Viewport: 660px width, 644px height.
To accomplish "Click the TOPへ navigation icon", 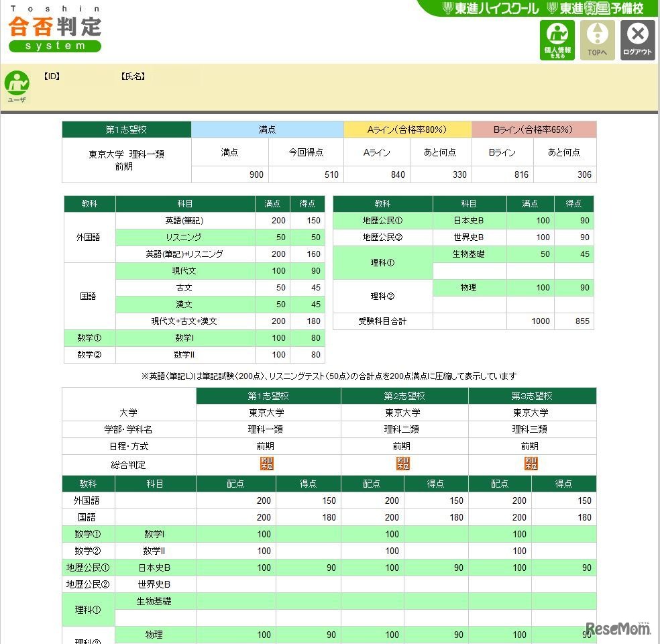I will [597, 39].
